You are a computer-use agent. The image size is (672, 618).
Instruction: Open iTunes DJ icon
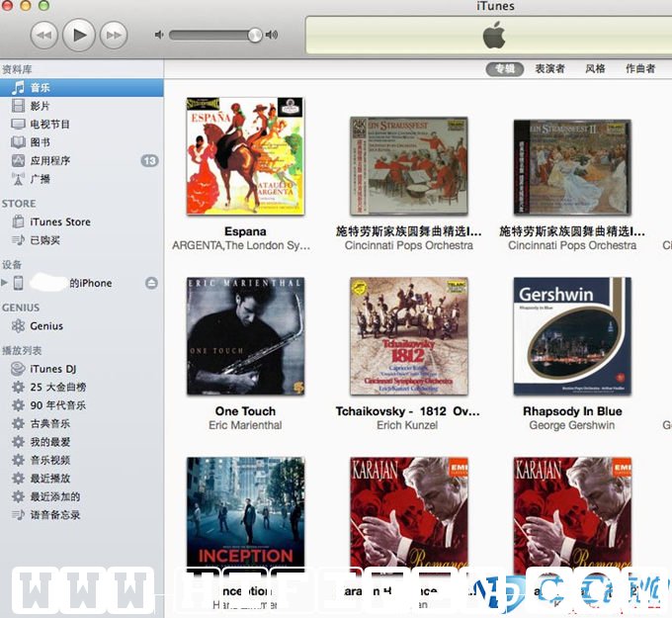pos(18,369)
